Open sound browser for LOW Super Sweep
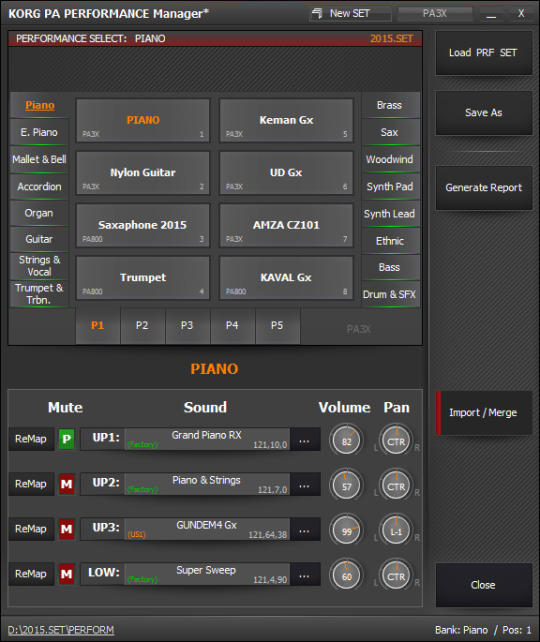The width and height of the screenshot is (540, 642). coord(304,576)
